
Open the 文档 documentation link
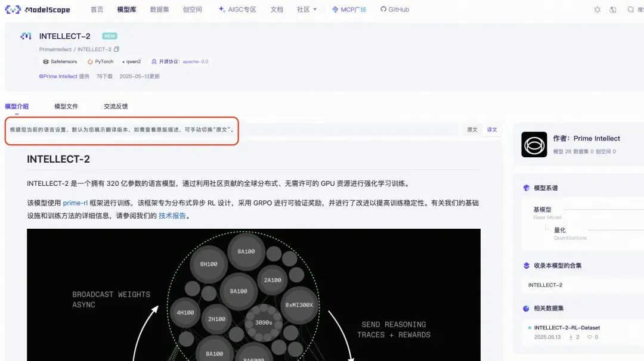pyautogui.click(x=277, y=10)
